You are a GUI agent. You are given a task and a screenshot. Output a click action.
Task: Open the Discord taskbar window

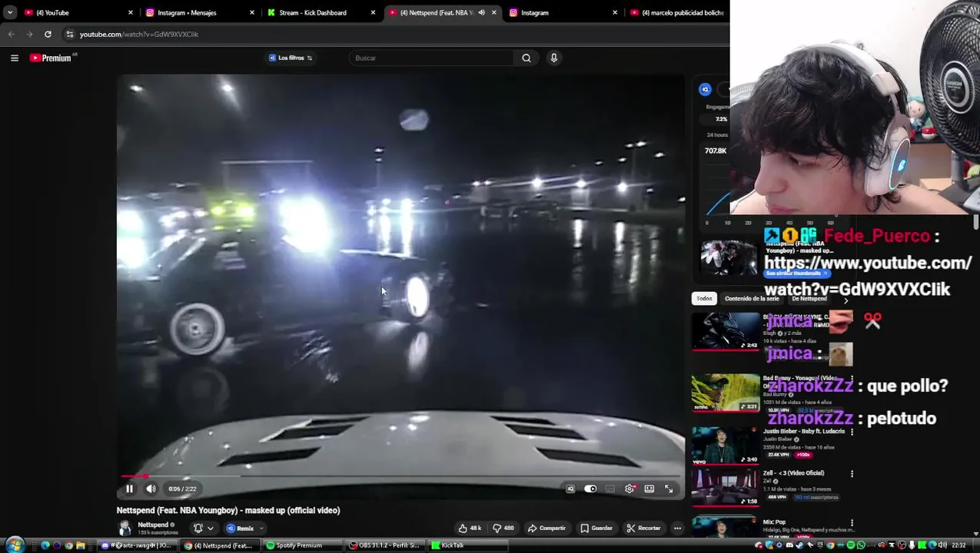tap(138, 545)
